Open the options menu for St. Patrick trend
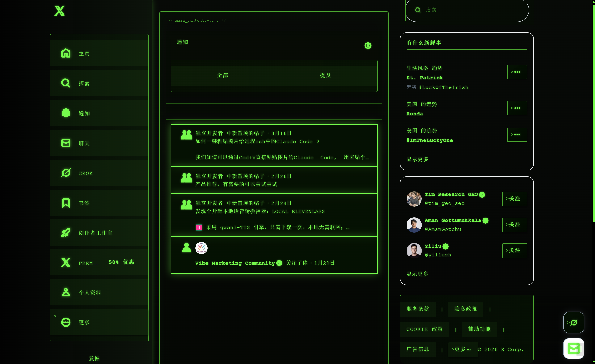This screenshot has width=595, height=364. coord(517,72)
